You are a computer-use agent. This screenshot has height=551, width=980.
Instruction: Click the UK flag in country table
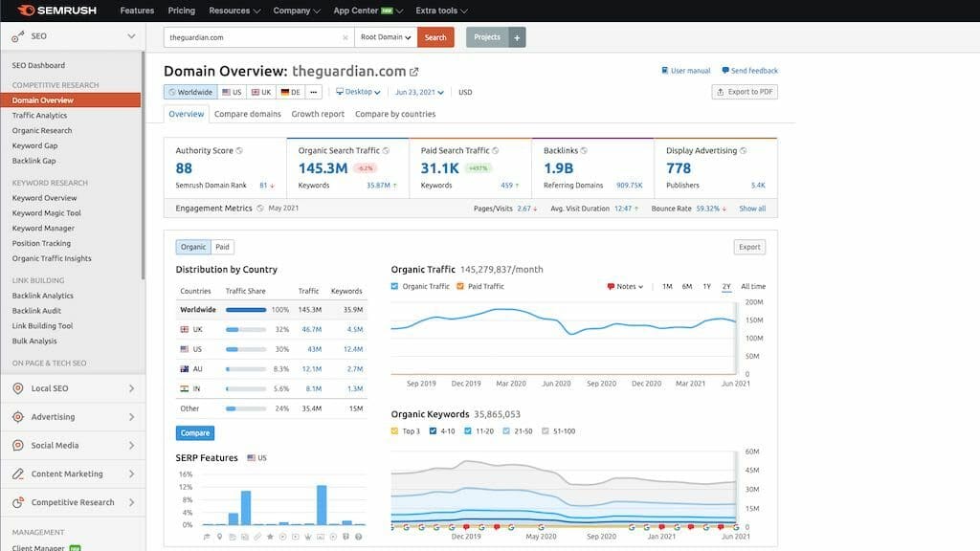click(185, 329)
